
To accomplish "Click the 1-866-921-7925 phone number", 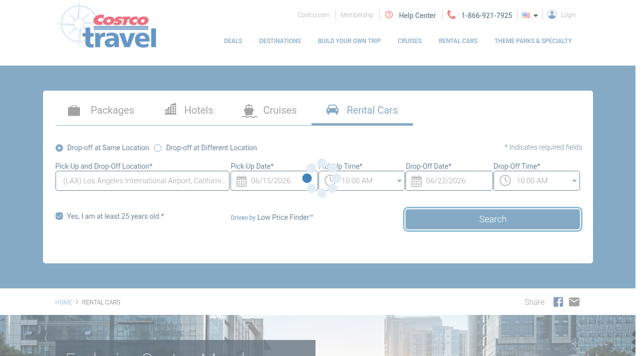I will point(486,16).
